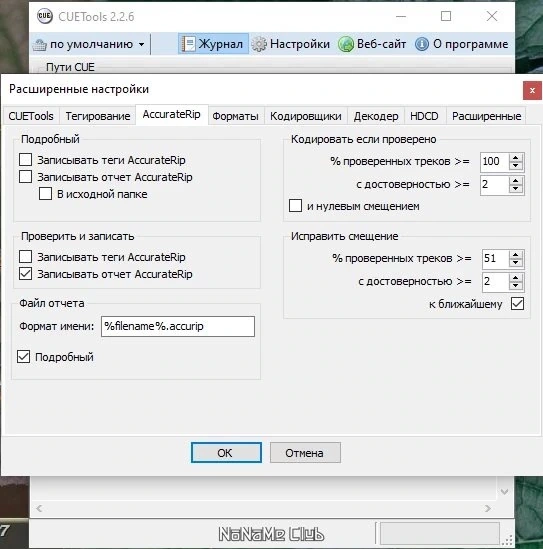Image resolution: width=543 pixels, height=549 pixels.
Task: Click scroll-down arrow in CUETools main window
Action: pyautogui.click(x=504, y=492)
